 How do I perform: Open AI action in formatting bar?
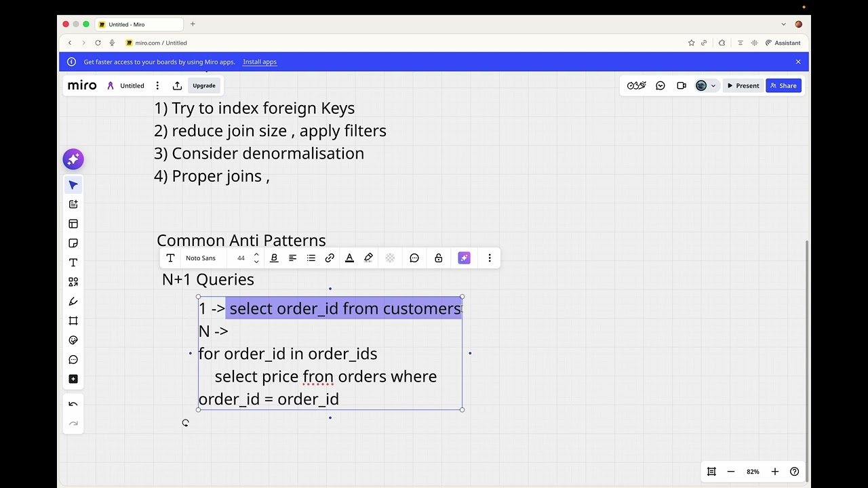(464, 258)
